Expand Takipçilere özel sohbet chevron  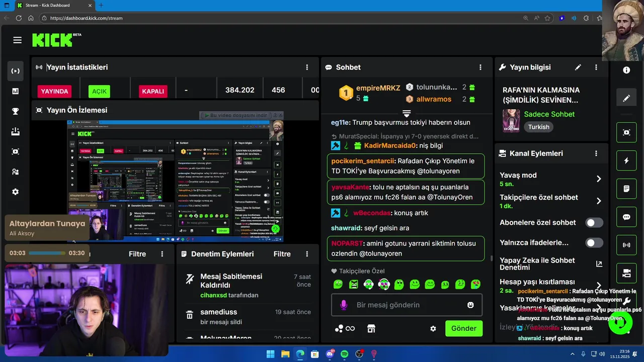point(599,201)
